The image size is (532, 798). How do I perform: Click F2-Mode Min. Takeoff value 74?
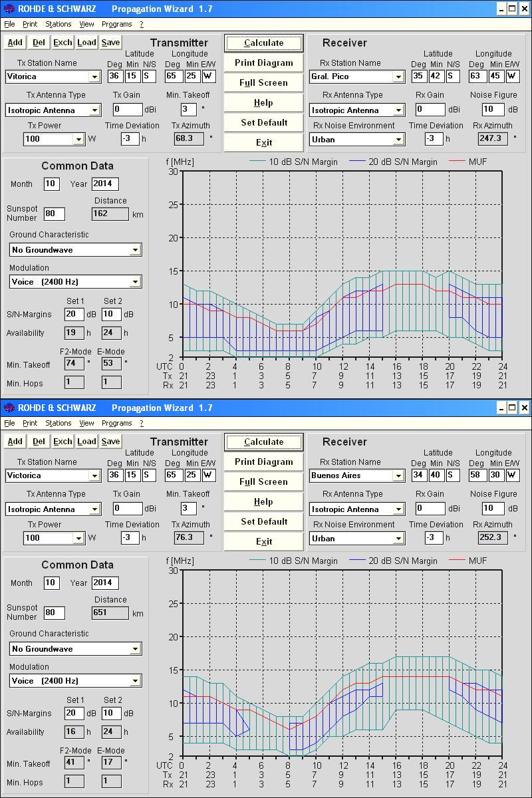[74, 363]
